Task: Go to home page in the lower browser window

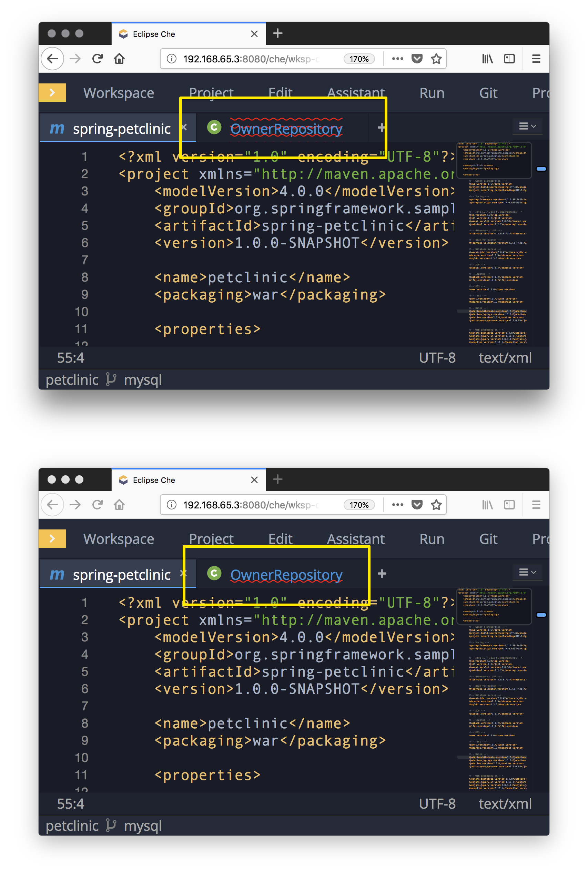Action: pyautogui.click(x=119, y=505)
